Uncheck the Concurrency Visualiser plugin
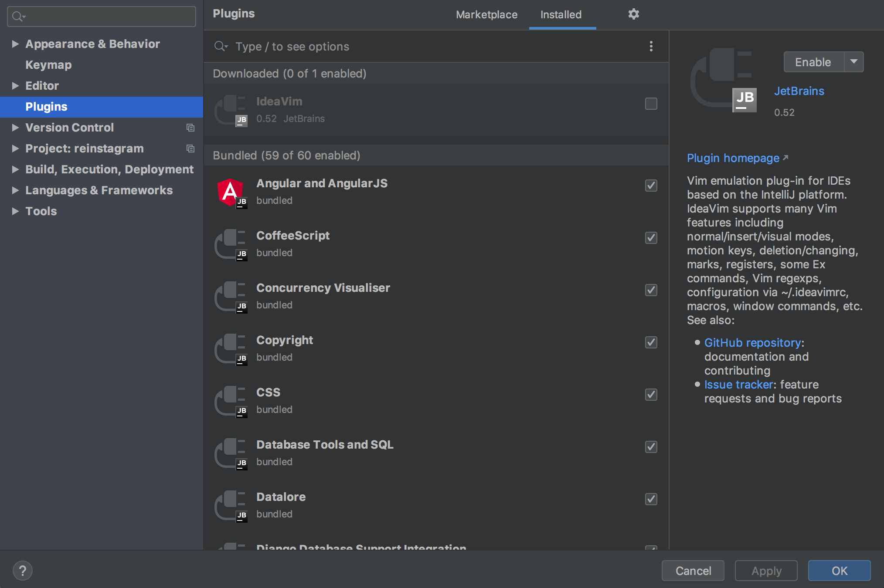 pos(651,290)
